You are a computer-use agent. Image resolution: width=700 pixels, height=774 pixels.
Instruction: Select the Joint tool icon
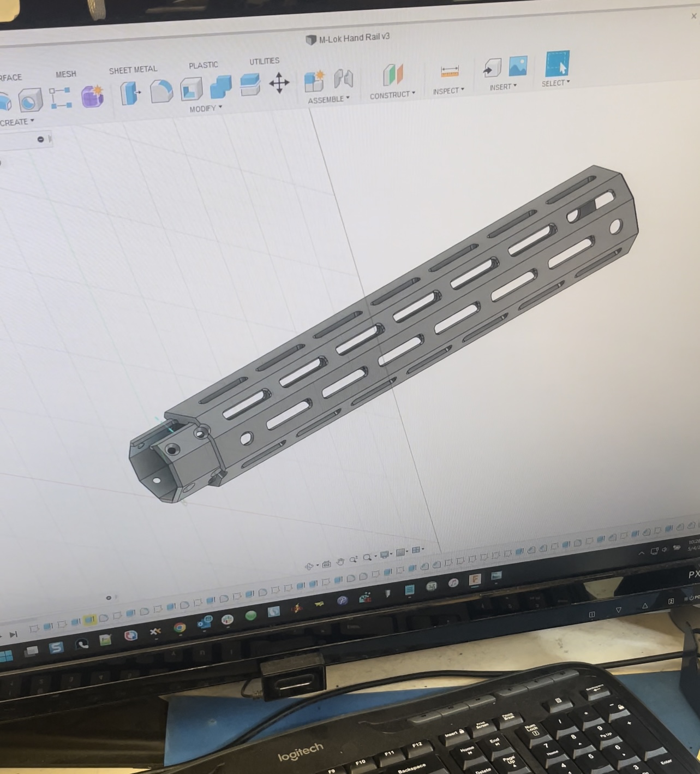tap(343, 79)
